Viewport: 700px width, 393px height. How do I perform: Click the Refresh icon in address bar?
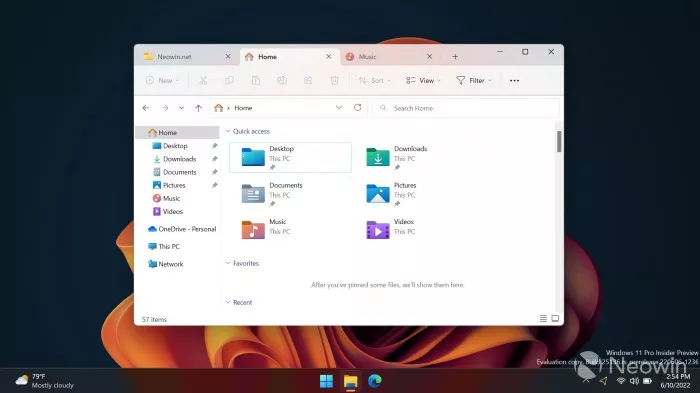click(x=357, y=108)
